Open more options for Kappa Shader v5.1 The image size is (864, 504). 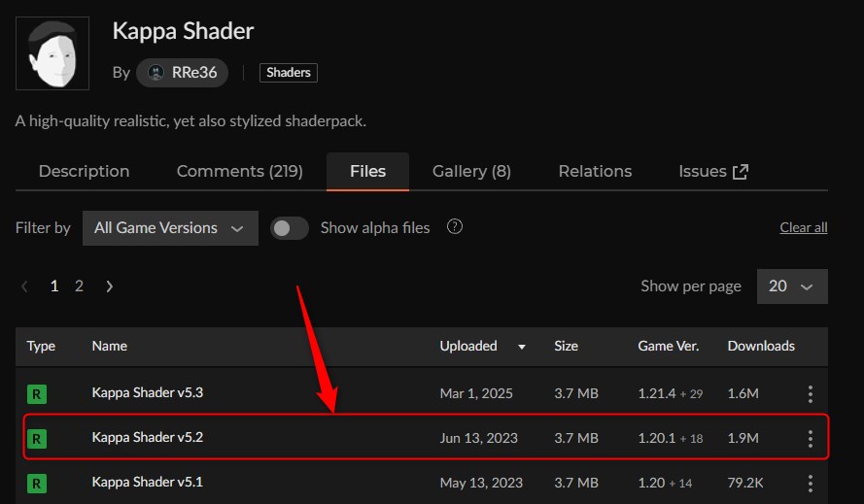pos(810,483)
